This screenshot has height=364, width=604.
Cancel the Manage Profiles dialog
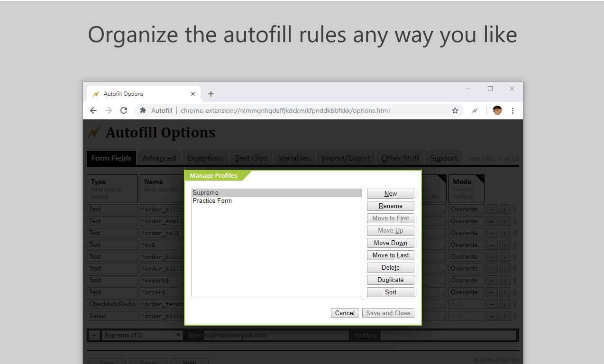point(345,313)
